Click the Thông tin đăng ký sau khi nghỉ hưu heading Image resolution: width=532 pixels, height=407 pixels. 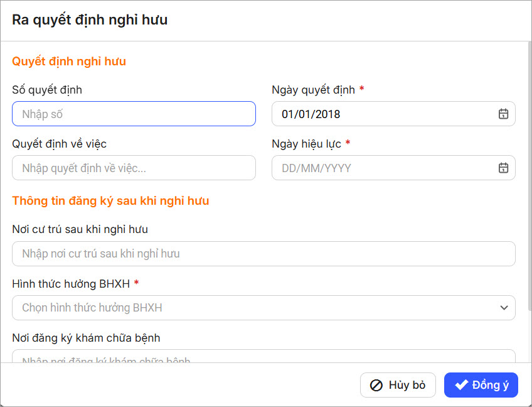coord(110,201)
